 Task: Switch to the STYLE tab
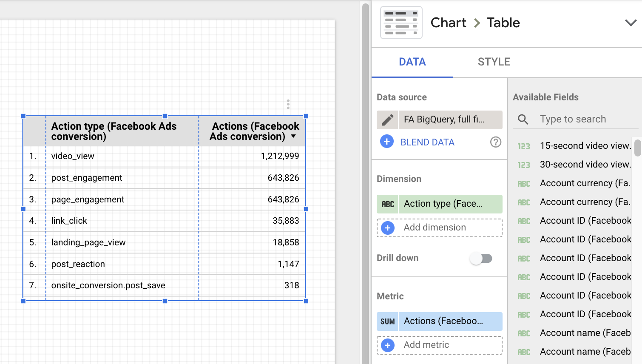(x=494, y=62)
